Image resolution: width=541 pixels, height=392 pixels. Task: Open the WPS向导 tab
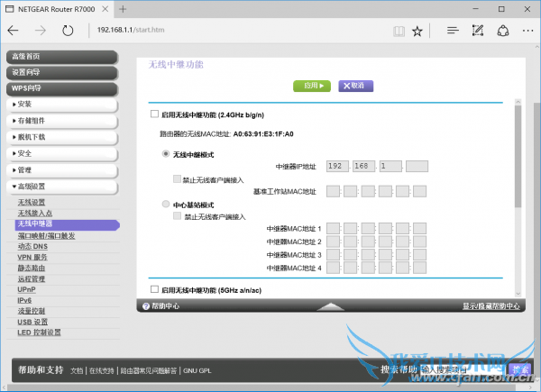point(62,88)
